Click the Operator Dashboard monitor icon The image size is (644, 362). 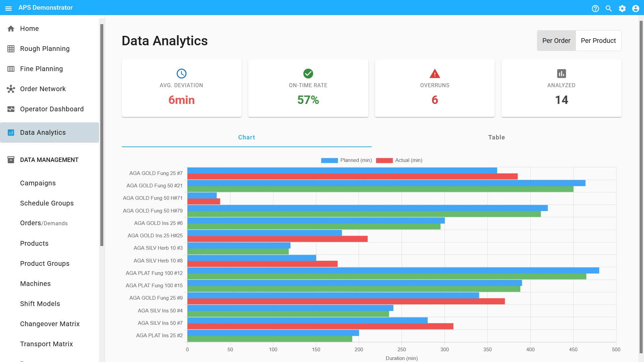tap(11, 109)
